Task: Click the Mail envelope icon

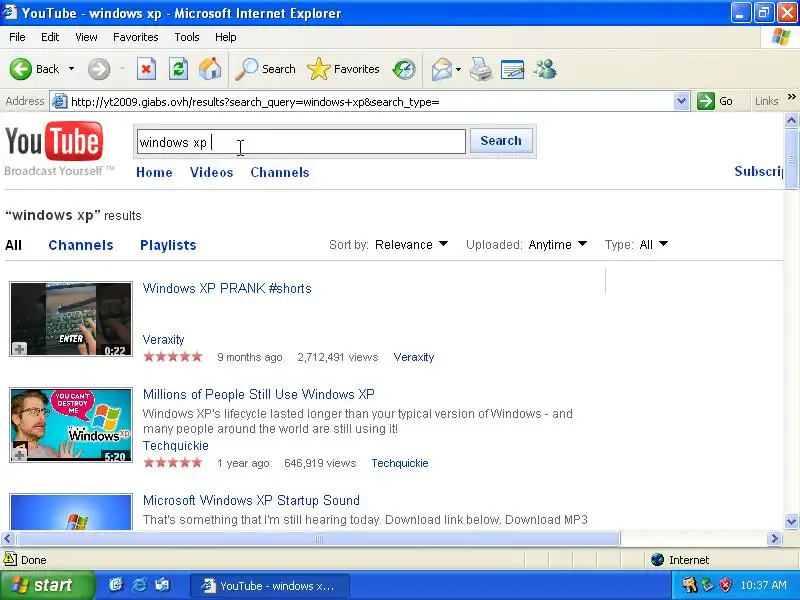Action: click(442, 69)
